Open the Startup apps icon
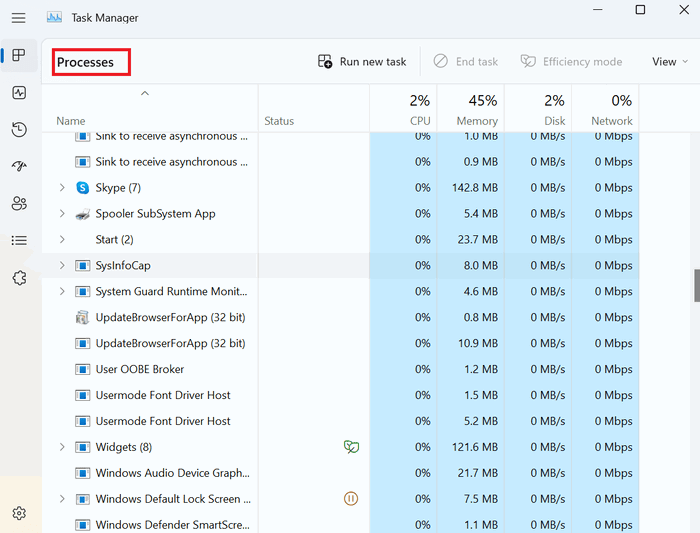 coord(19,167)
